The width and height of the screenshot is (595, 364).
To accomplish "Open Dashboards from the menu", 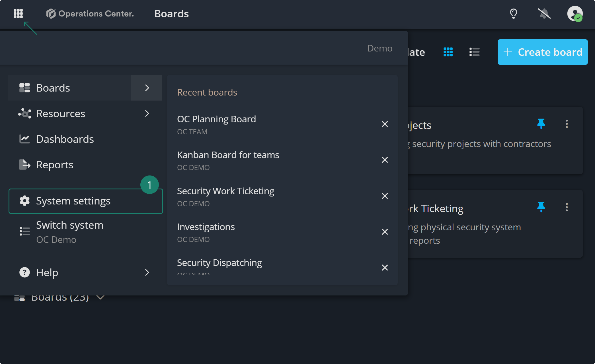I will 65,139.
